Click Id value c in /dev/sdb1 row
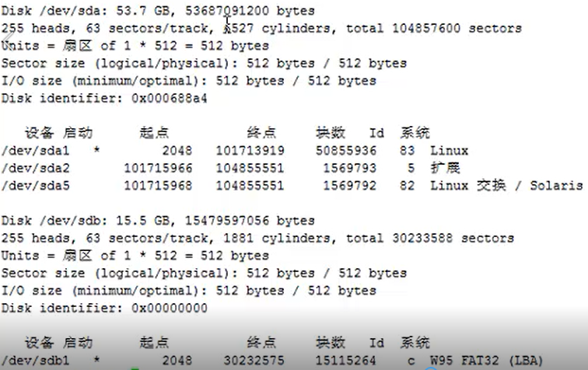Image resolution: width=588 pixels, height=370 pixels. click(x=411, y=361)
